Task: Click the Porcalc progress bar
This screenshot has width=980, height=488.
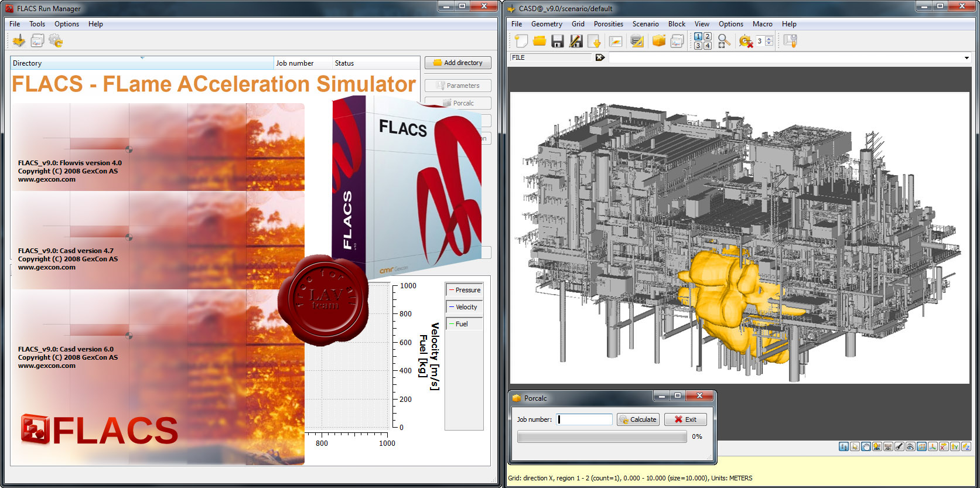Action: coord(602,436)
